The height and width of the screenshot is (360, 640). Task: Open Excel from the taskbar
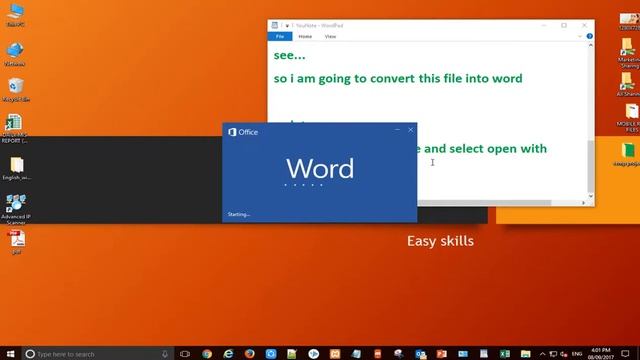pyautogui.click(x=505, y=353)
